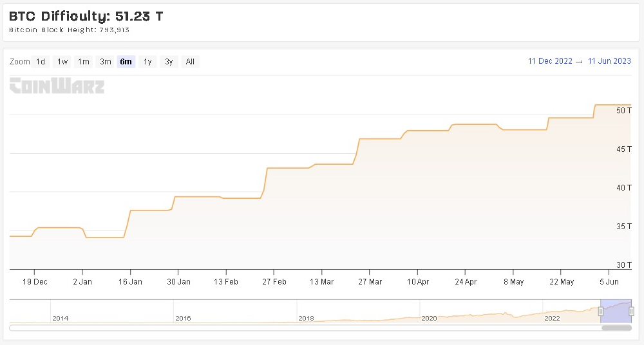Click the CoinWarz watermark logo
Screen dimensions: 644x345
[57, 86]
